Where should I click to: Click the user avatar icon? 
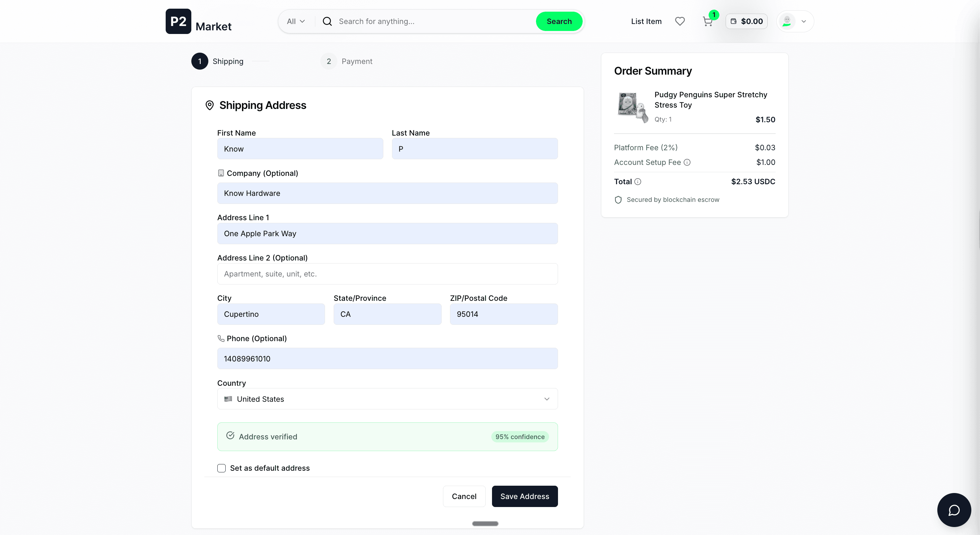[787, 21]
